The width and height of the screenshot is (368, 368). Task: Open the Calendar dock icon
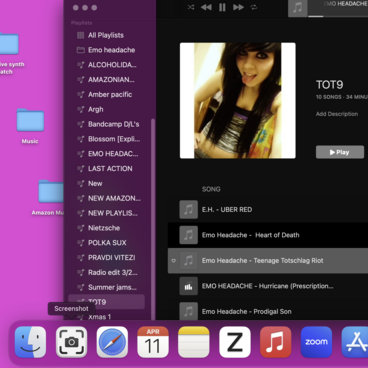(153, 342)
